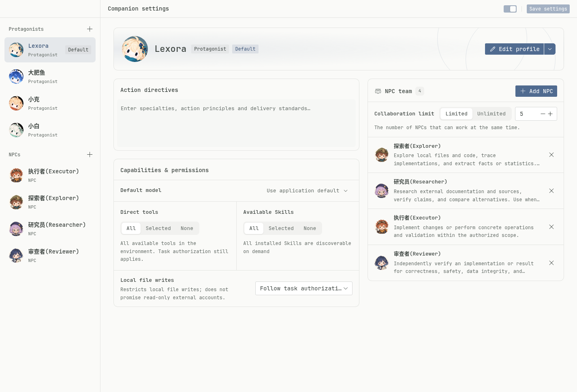The width and height of the screenshot is (577, 392).
Task: Open 执行者(Executor) NPC in sidebar
Action: (x=50, y=175)
